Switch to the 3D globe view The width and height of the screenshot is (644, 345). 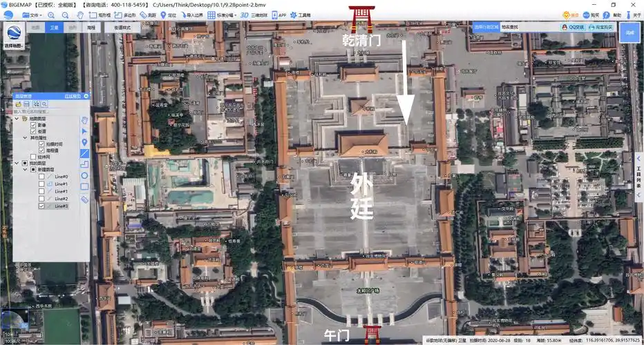coord(254,14)
